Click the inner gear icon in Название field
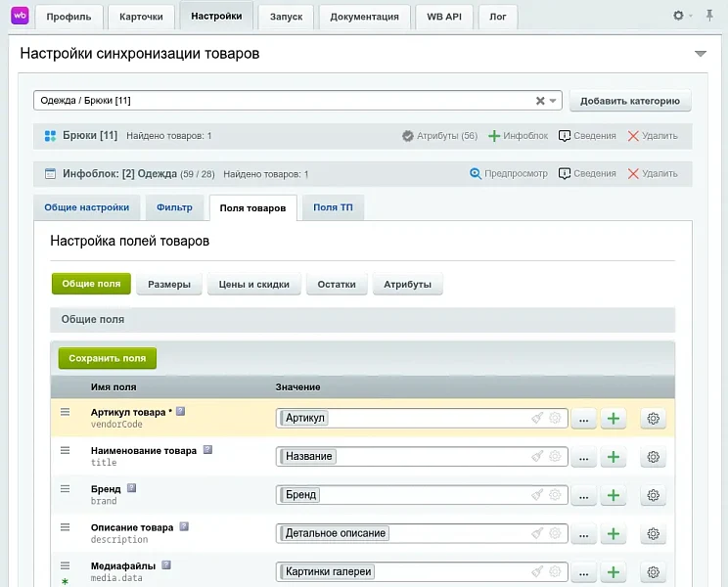 (555, 457)
